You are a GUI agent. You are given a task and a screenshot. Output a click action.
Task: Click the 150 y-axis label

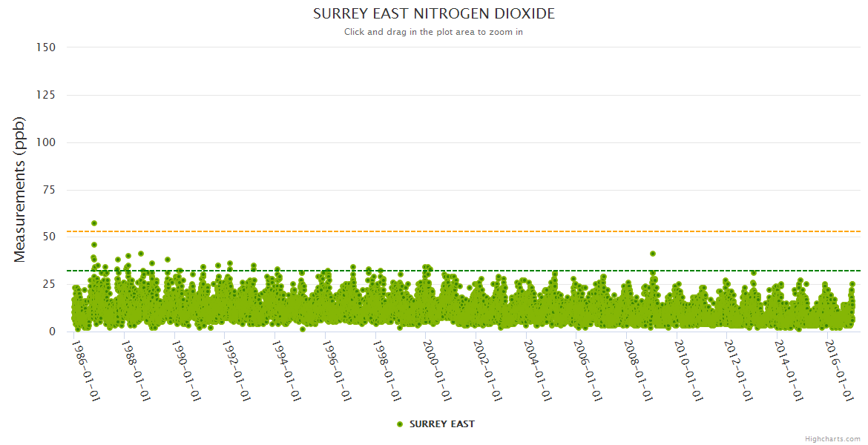(x=45, y=47)
